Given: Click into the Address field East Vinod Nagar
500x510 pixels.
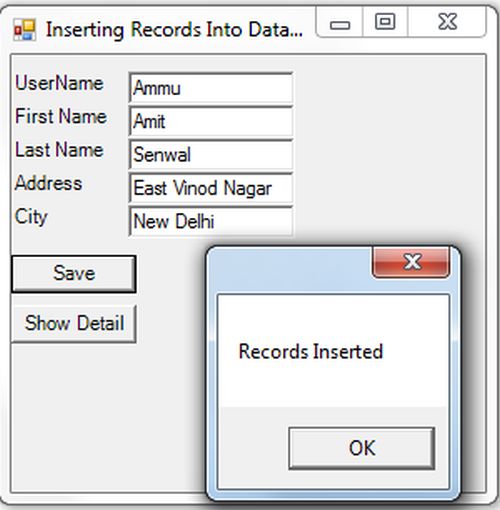Looking at the screenshot, I should point(211,188).
